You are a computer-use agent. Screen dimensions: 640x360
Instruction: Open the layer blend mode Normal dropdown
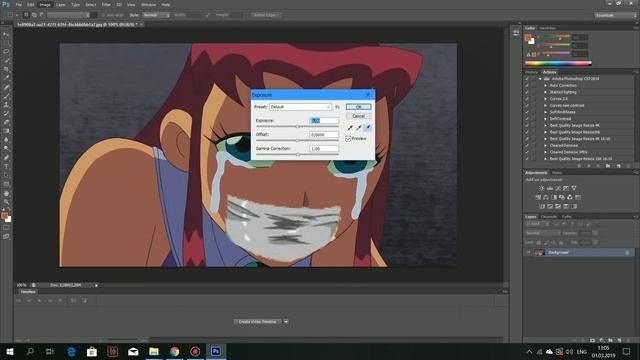tap(542, 233)
